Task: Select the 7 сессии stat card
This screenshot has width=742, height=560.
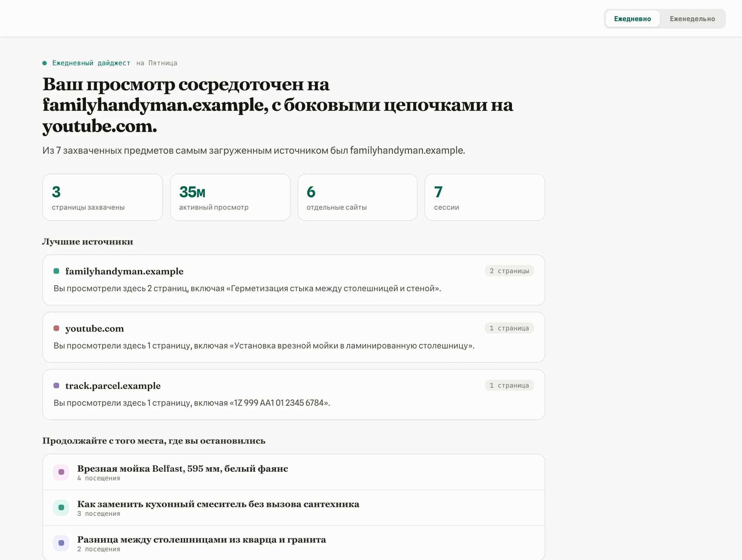Action: [x=485, y=197]
